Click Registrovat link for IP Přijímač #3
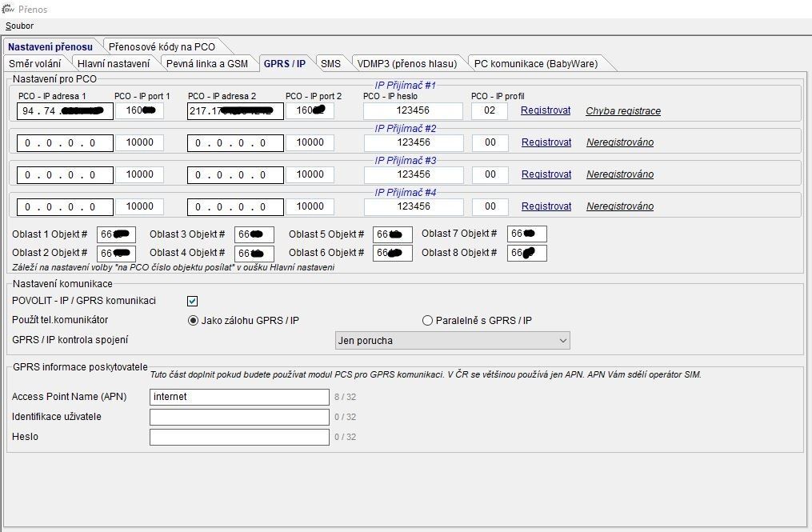 pyautogui.click(x=546, y=174)
